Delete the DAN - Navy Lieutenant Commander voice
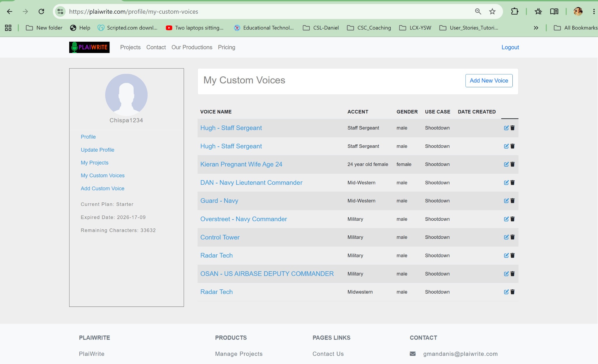Screen dimensions: 598x364 [x=512, y=183]
